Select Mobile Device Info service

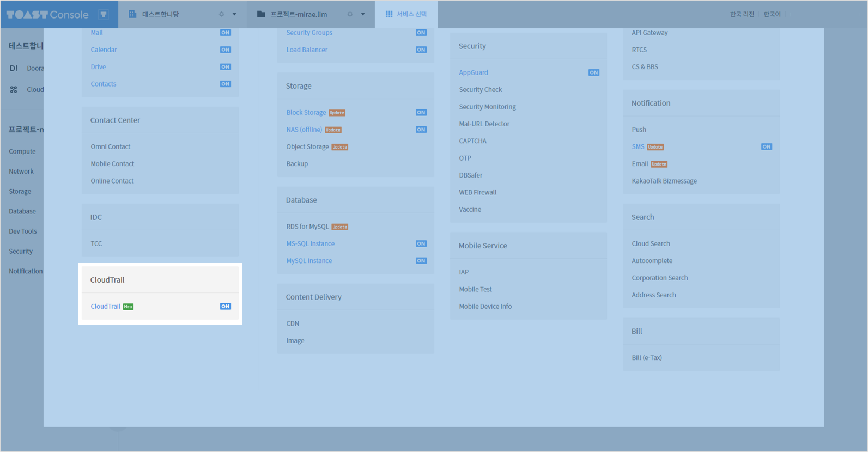[485, 307]
